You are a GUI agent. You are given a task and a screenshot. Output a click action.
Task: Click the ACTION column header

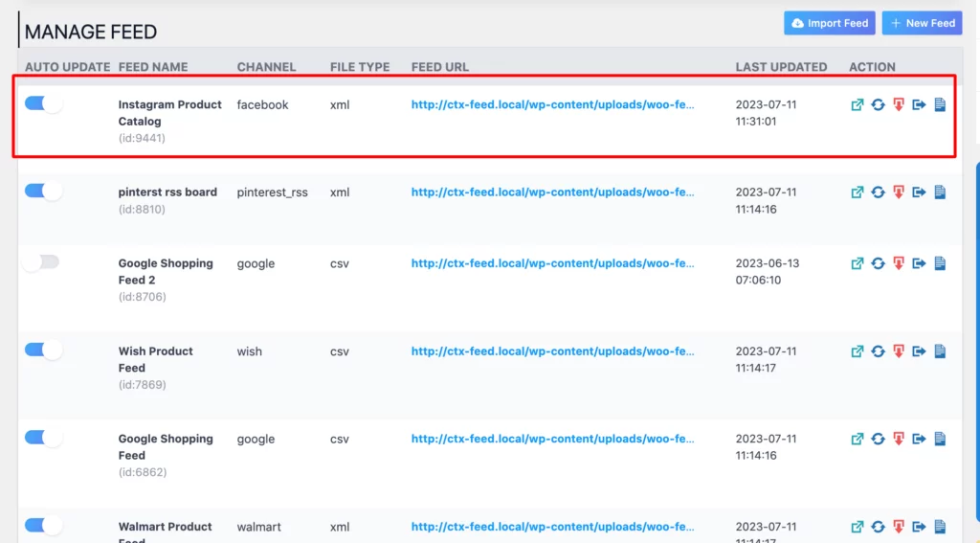[872, 67]
